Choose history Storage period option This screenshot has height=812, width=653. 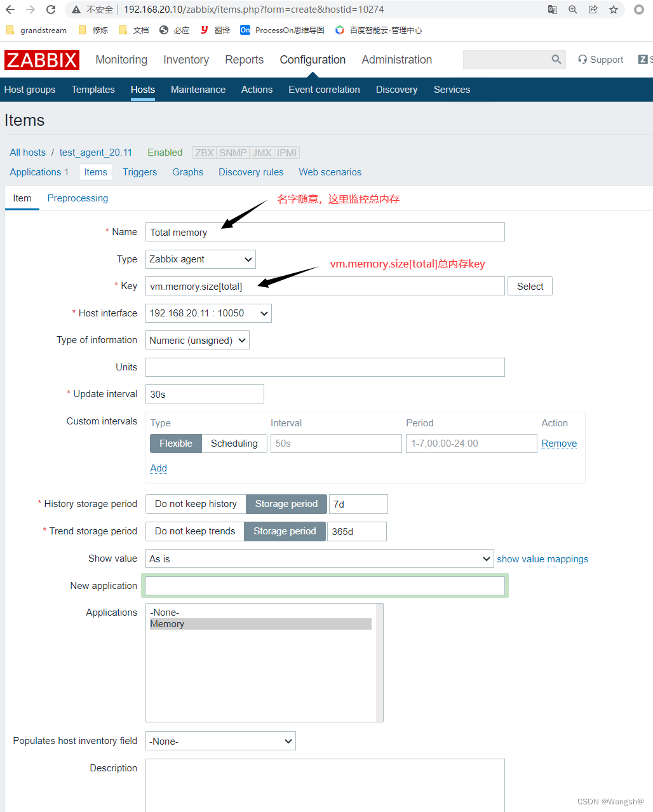[286, 504]
